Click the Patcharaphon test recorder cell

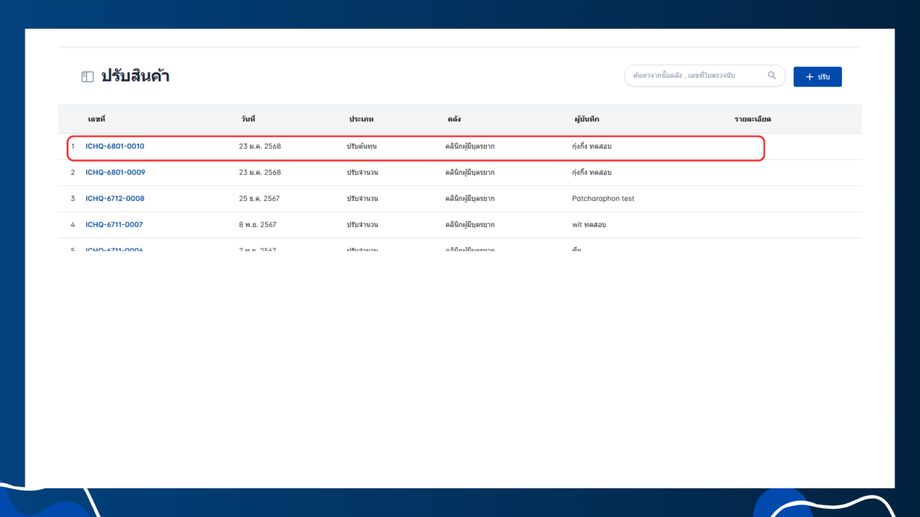603,198
